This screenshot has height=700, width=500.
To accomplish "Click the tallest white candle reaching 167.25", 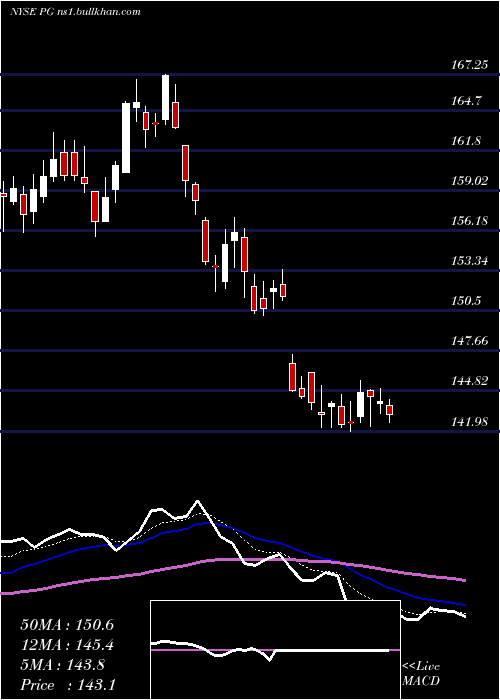I will point(166,97).
